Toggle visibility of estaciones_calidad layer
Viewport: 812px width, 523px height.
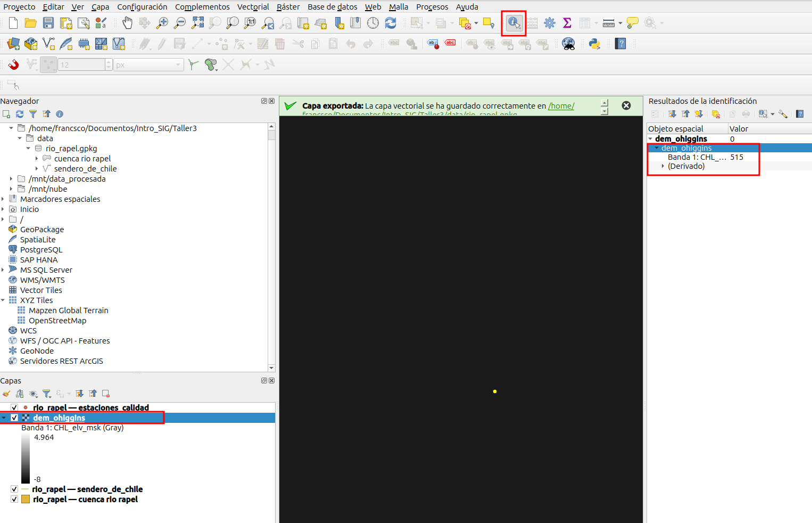coord(14,407)
